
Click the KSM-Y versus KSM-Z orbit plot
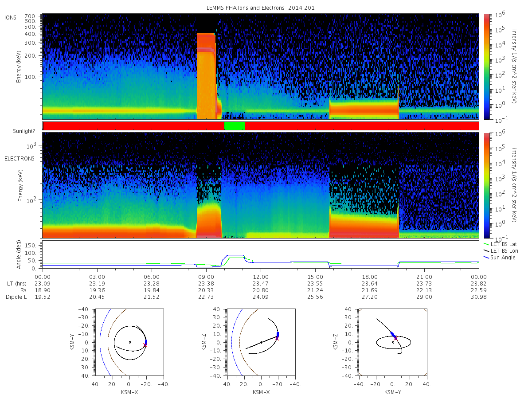pyautogui.click(x=393, y=342)
